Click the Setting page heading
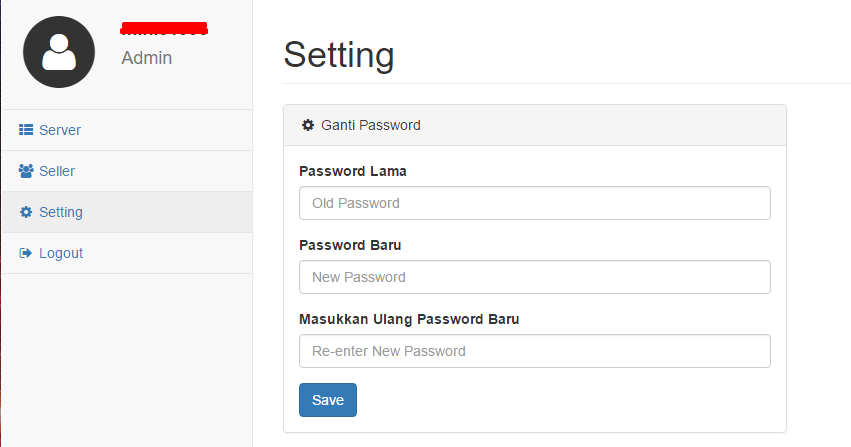The width and height of the screenshot is (851, 447). click(x=339, y=55)
